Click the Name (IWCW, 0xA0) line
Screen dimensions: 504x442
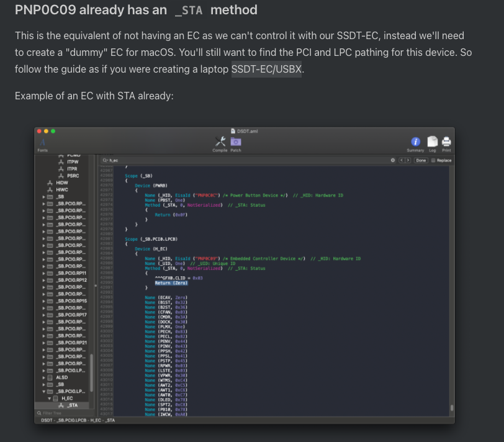click(x=166, y=414)
